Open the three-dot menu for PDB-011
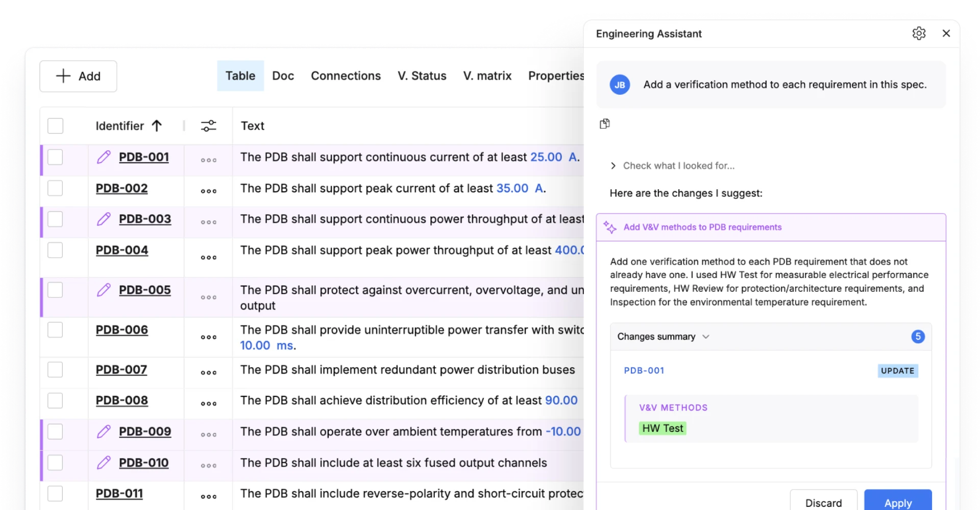 pyautogui.click(x=208, y=497)
